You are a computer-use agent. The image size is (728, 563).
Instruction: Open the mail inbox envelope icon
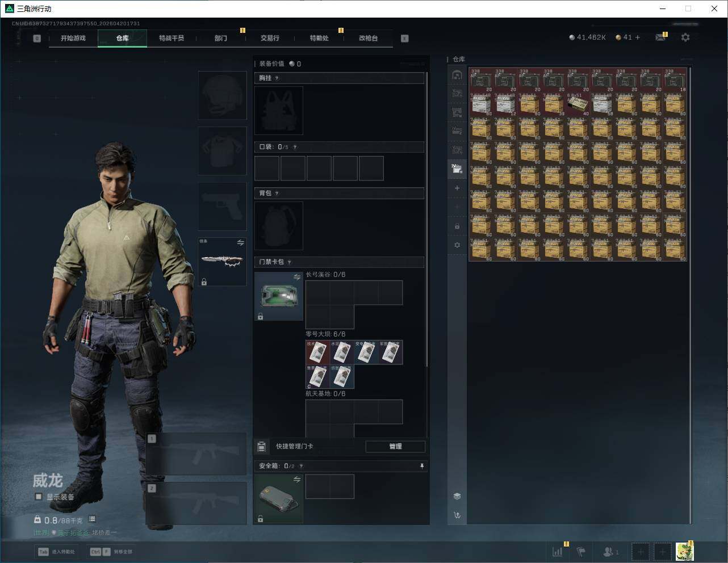[660, 37]
